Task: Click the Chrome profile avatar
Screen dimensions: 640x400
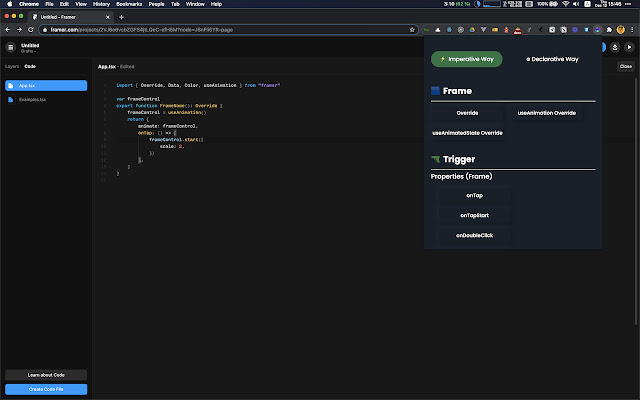Action: (620, 29)
